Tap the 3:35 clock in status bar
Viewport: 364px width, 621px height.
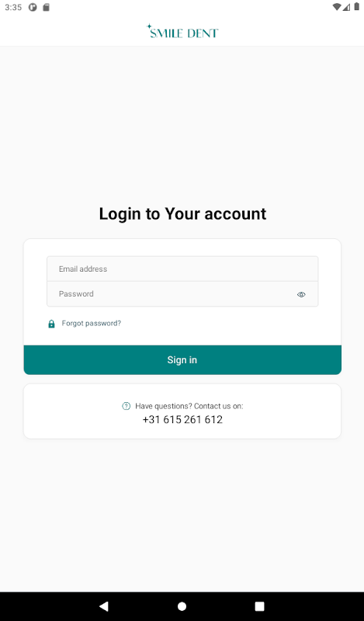point(13,8)
